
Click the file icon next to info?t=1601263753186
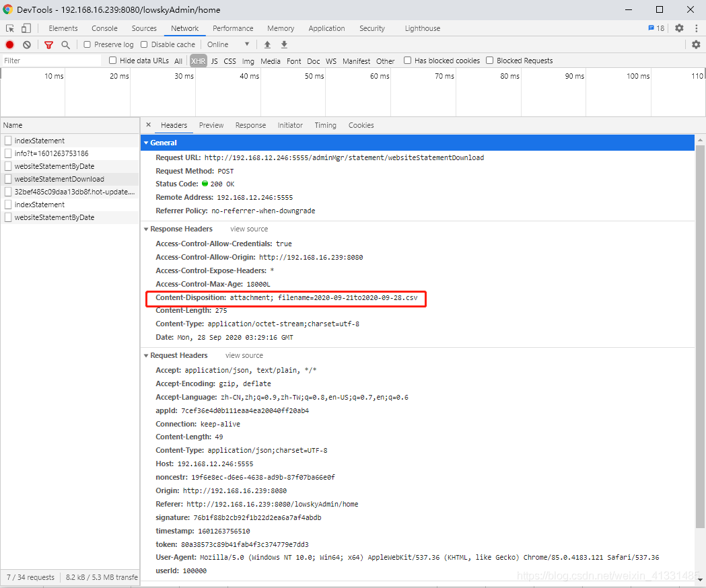click(x=7, y=153)
